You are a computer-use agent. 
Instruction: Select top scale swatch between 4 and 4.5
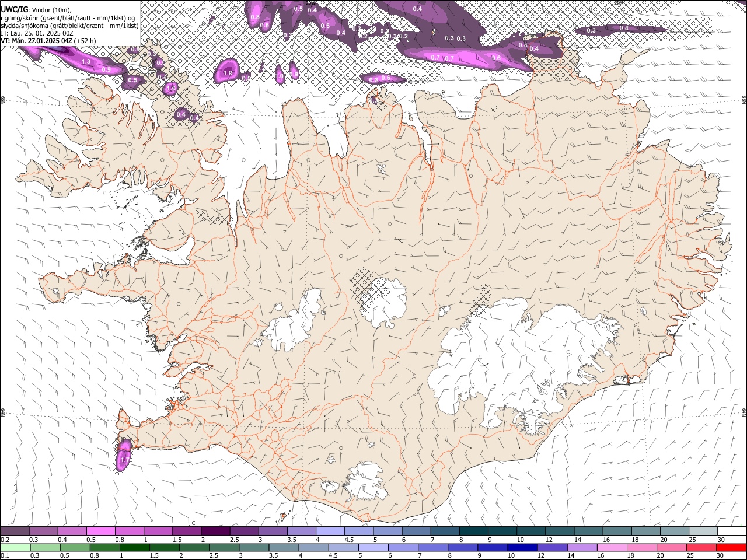click(x=330, y=531)
